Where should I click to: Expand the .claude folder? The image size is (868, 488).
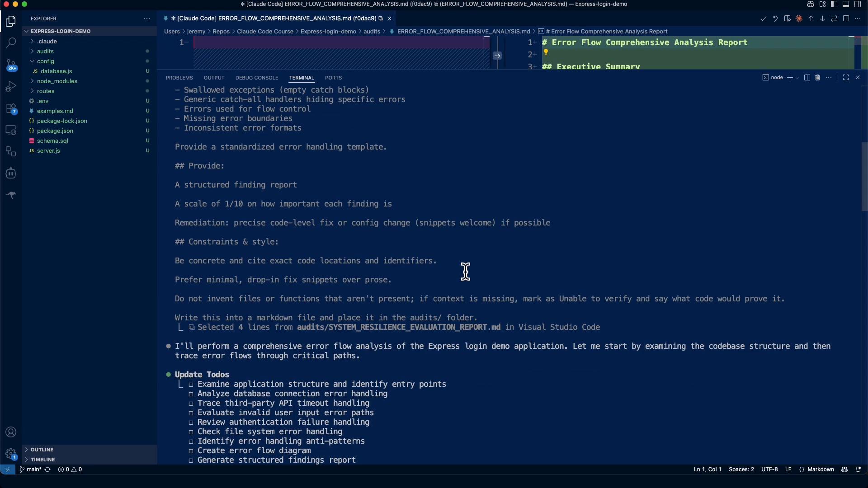89,41
